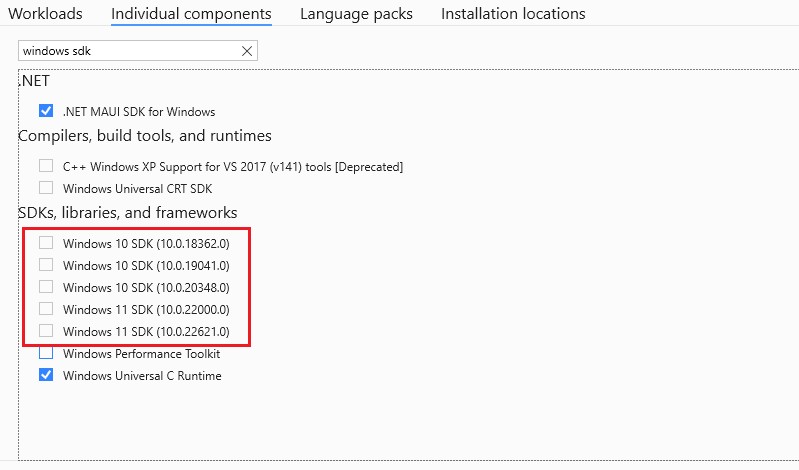Tick Windows 10 SDK (10.0.18362.0) checkbox
The height and width of the screenshot is (470, 799).
46,243
